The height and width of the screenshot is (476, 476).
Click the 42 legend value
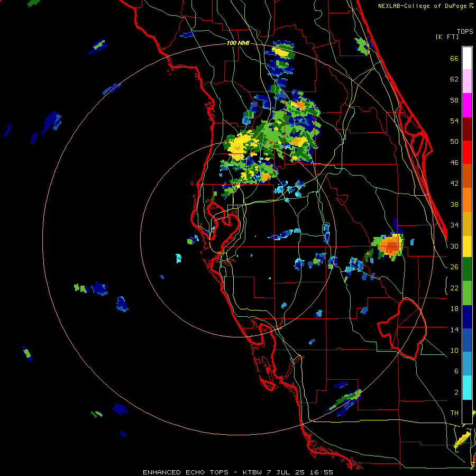tap(454, 184)
